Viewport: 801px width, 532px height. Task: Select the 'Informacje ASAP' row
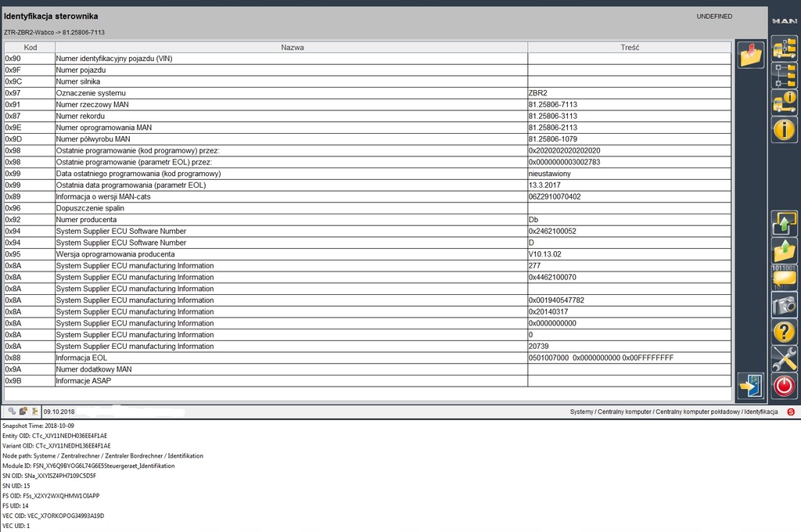(368, 381)
